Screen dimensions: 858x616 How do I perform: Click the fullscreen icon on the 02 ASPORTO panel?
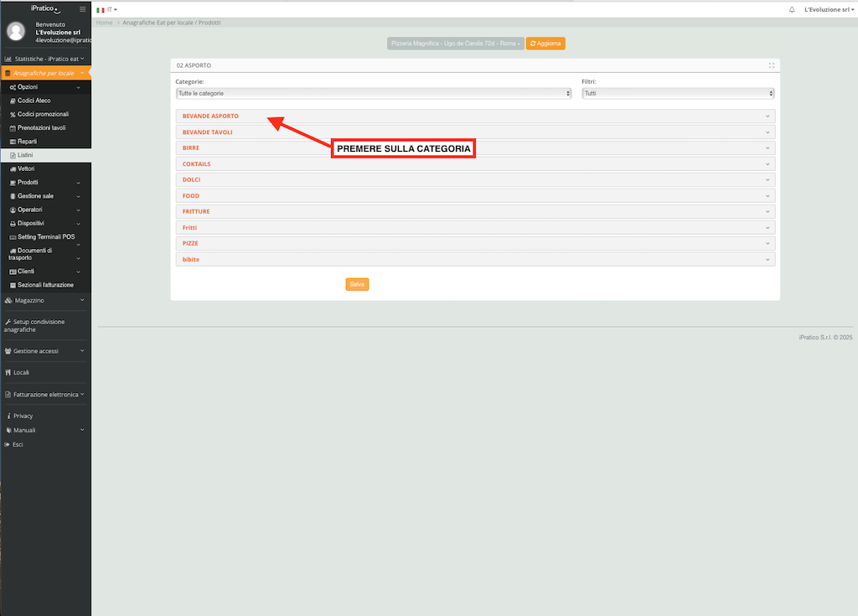point(771,65)
